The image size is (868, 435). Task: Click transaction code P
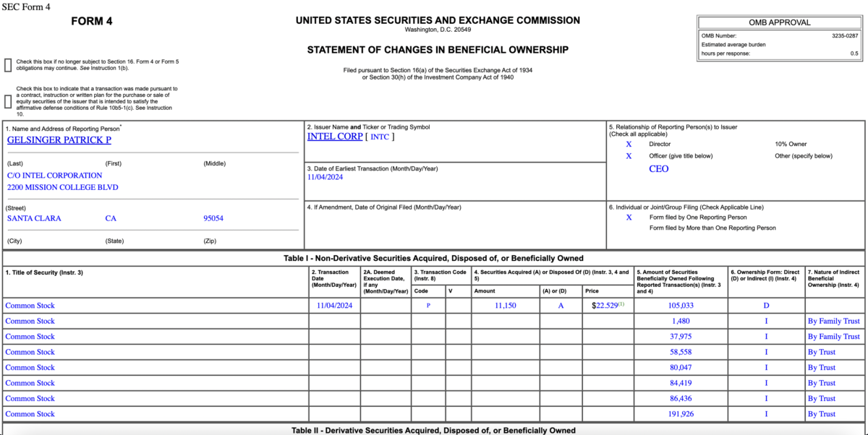pos(428,306)
